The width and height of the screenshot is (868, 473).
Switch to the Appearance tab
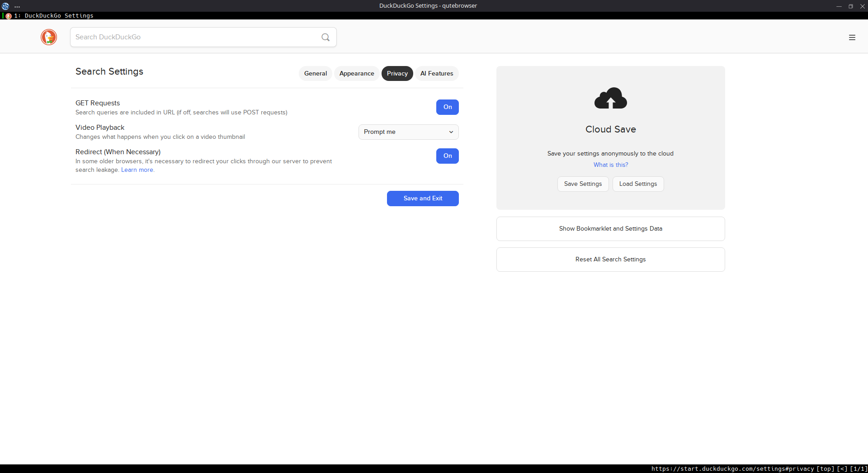(x=357, y=74)
